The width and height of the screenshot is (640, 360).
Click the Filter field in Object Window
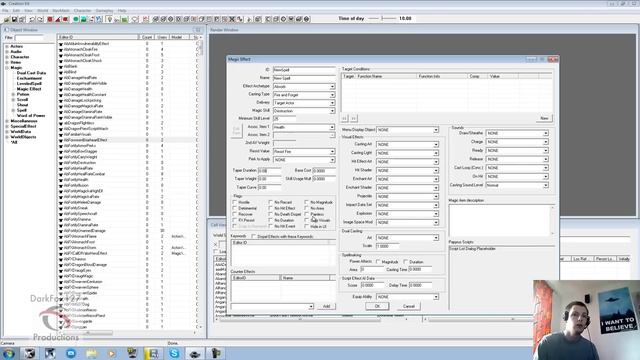click(29, 38)
